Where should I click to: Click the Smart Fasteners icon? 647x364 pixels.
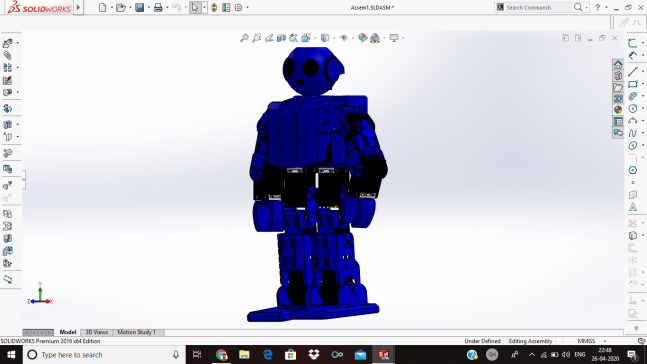7,80
